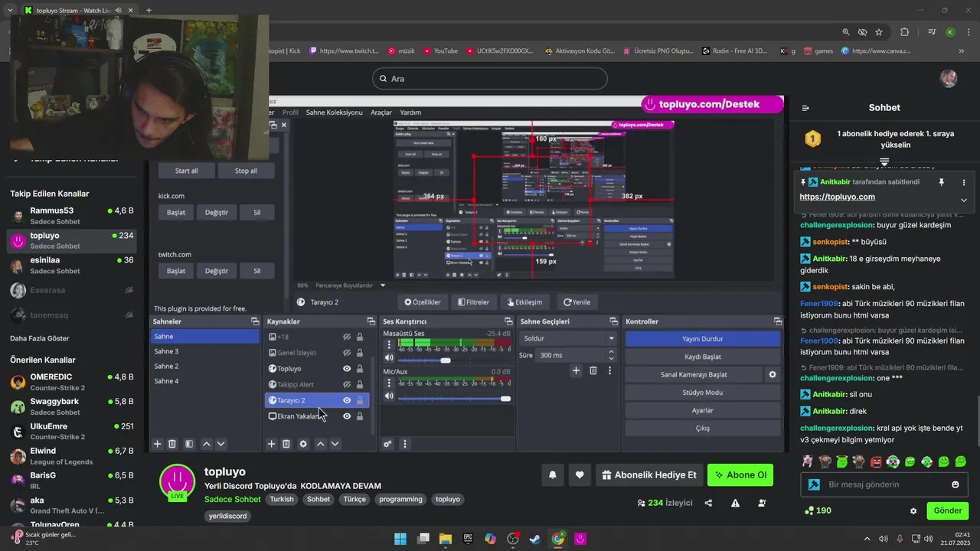Click the report warning triangle icon
The width and height of the screenshot is (980, 551).
pyautogui.click(x=735, y=503)
